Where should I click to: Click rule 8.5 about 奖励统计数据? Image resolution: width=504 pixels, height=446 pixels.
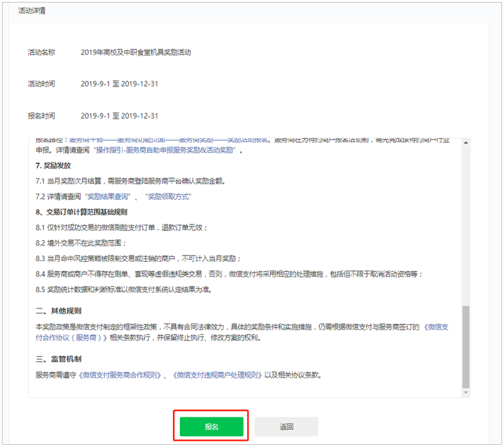coord(124,290)
